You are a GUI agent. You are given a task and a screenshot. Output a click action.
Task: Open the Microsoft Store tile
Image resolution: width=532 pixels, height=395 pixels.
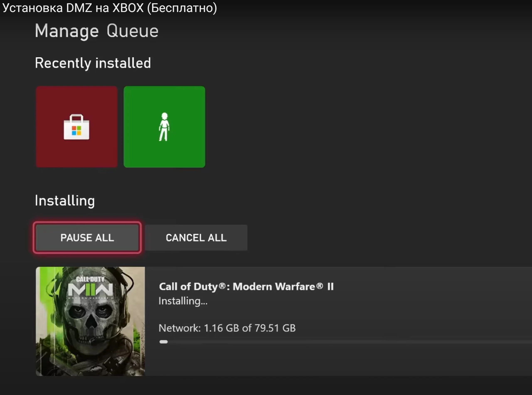click(76, 127)
